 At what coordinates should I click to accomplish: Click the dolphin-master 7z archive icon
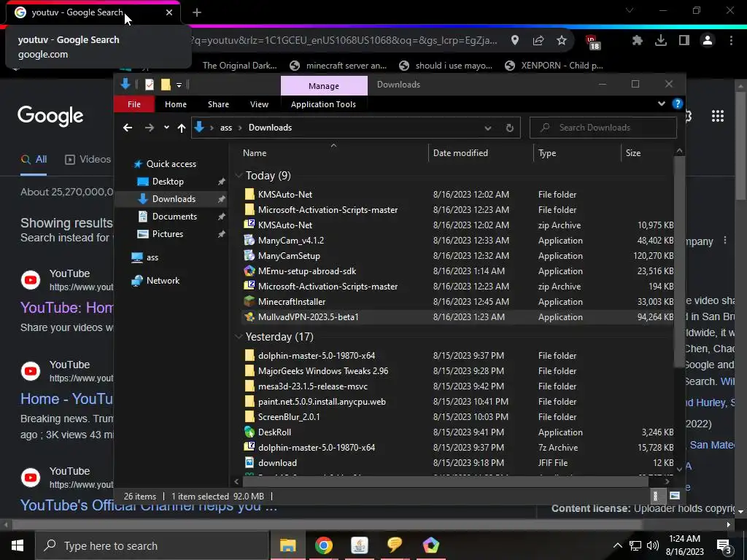pos(249,448)
